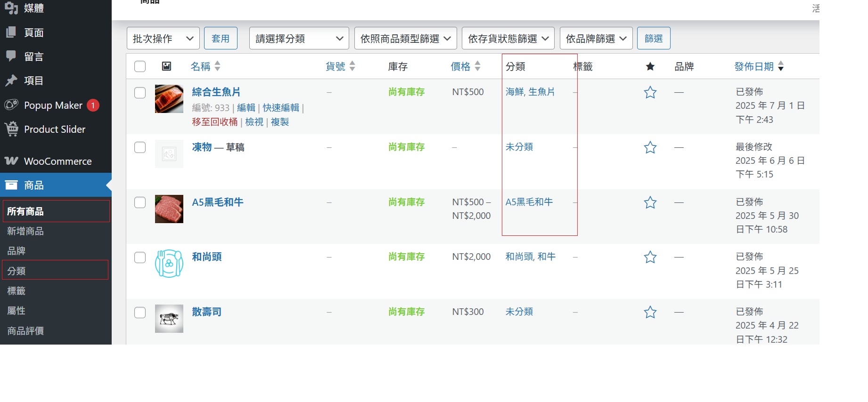This screenshot has height=402, width=868.
Task: Click the Product Slider cart icon
Action: (11, 129)
